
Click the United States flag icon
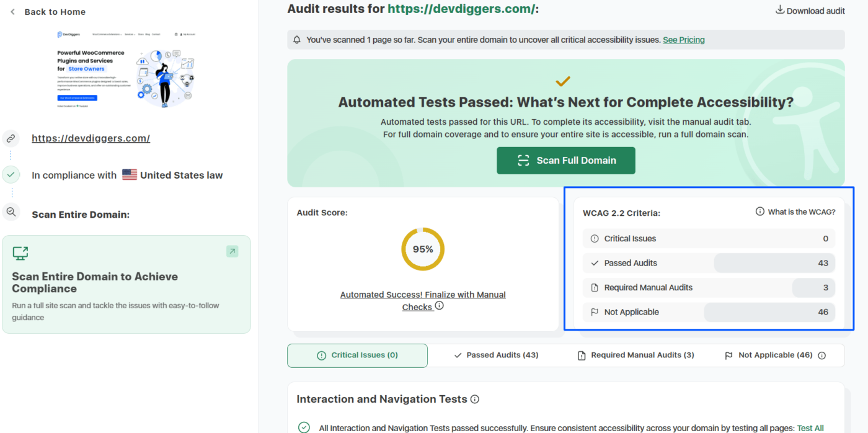click(130, 175)
